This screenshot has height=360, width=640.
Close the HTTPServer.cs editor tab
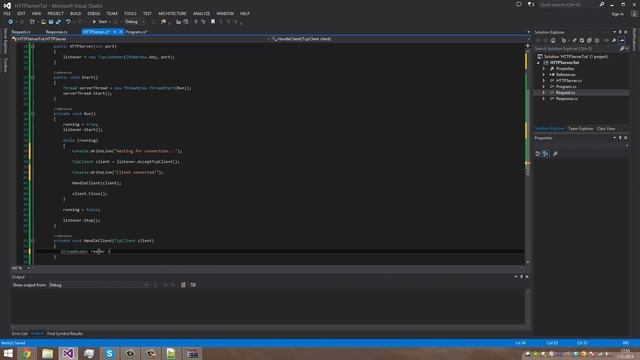[121, 32]
